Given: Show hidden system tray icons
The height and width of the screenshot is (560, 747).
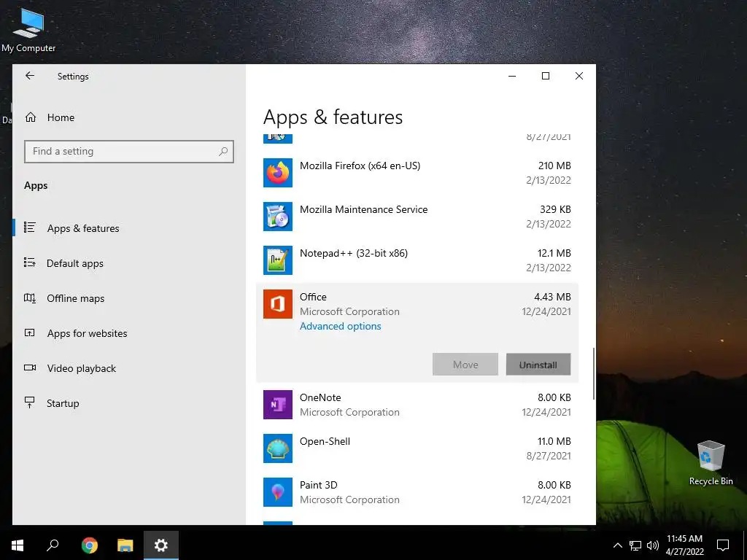Looking at the screenshot, I should 617,545.
